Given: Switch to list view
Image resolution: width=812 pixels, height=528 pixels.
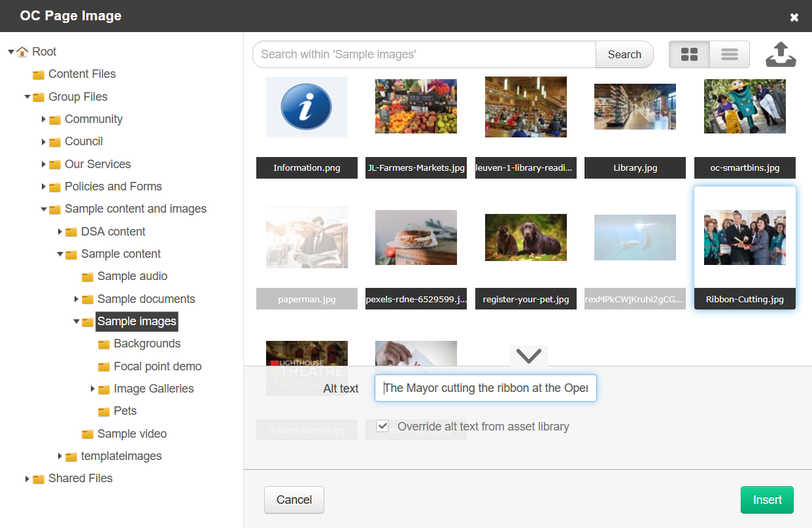Looking at the screenshot, I should point(728,54).
